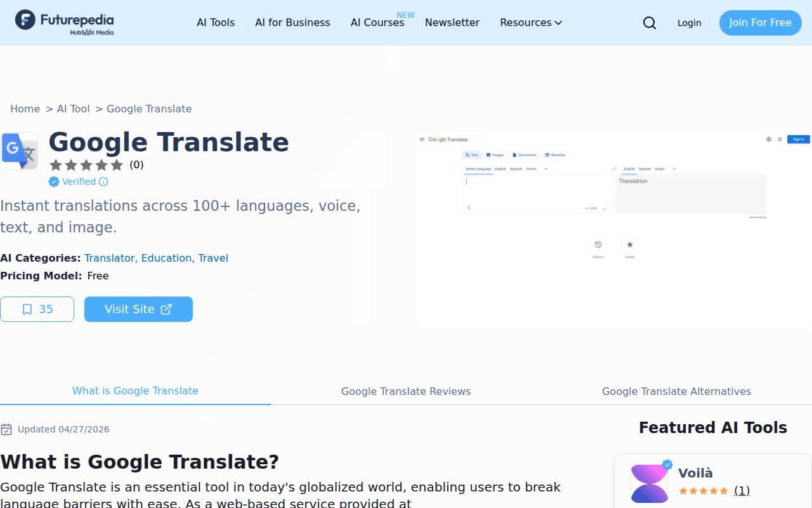Click the calendar icon beside Updated date
Screen dimensions: 812x508
tap(6, 429)
